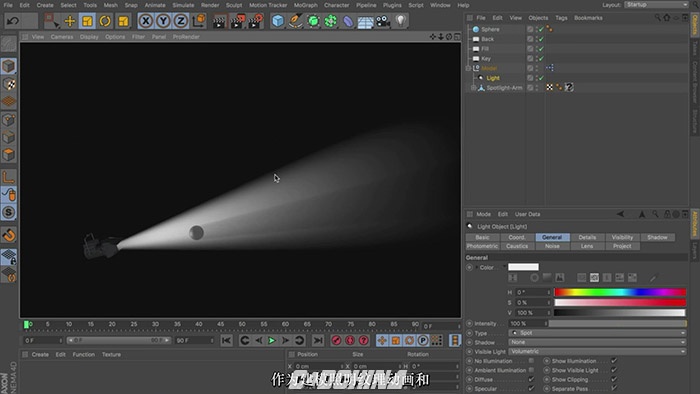Select Texture mode checkerboard icon
Viewport: 700px width, 394px height.
(8, 84)
